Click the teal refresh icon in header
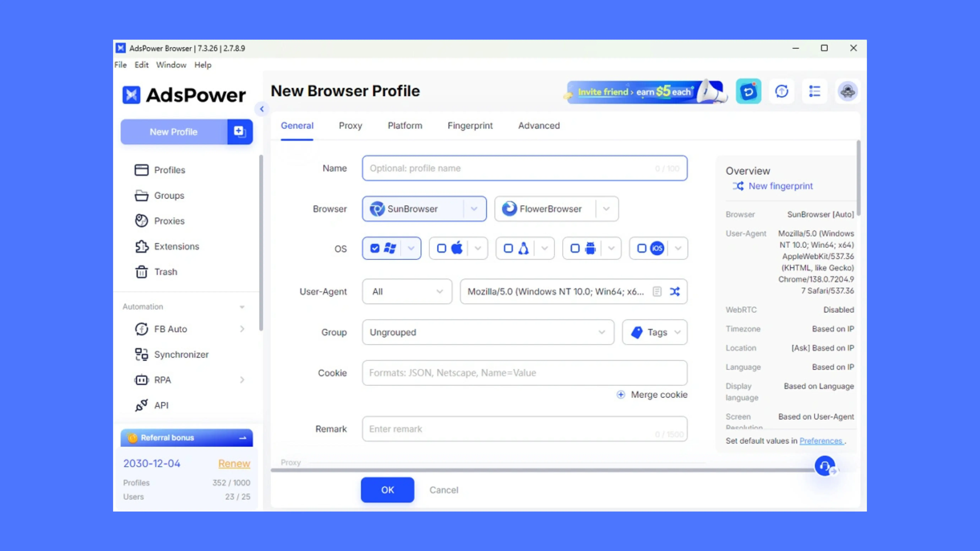 [748, 91]
